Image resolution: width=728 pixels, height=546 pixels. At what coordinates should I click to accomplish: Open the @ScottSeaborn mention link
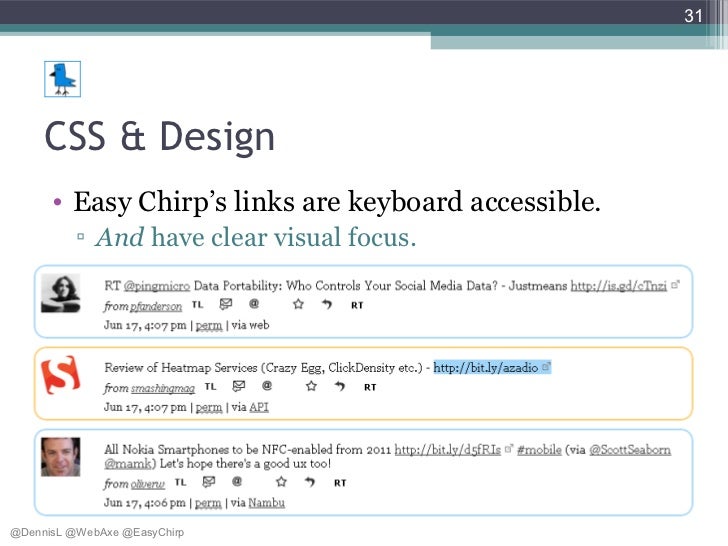click(630, 449)
